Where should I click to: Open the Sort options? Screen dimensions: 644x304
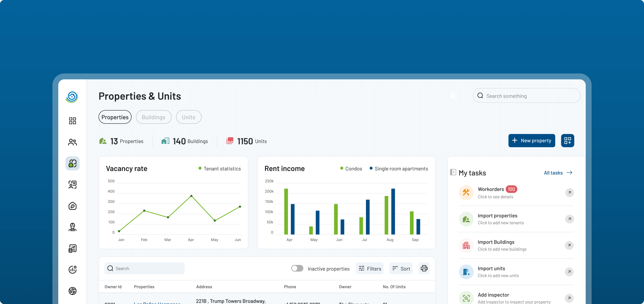pyautogui.click(x=401, y=268)
